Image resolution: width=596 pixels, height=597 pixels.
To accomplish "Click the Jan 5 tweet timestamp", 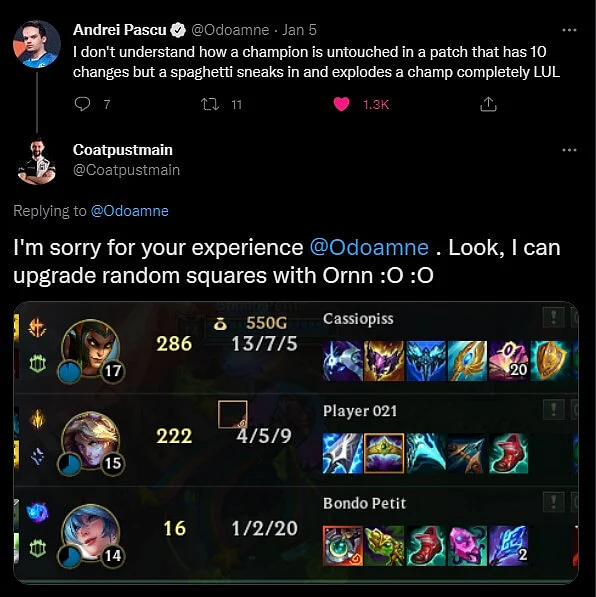I will pos(299,30).
